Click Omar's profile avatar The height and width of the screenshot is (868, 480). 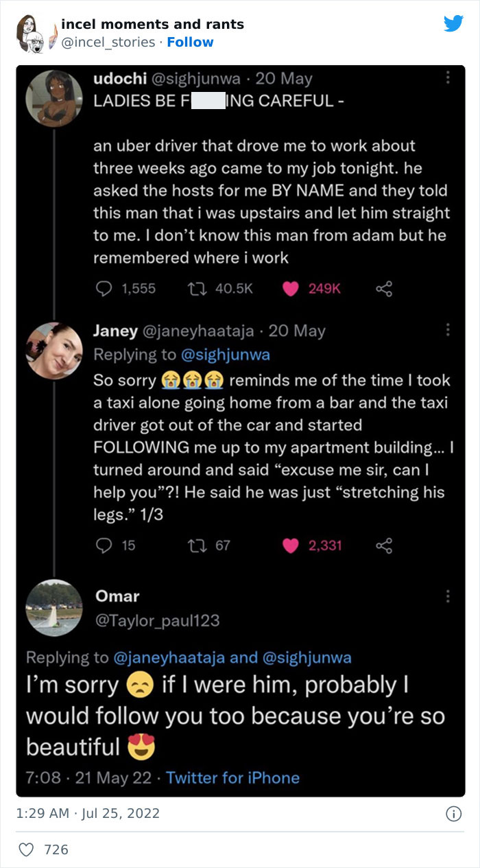click(54, 608)
